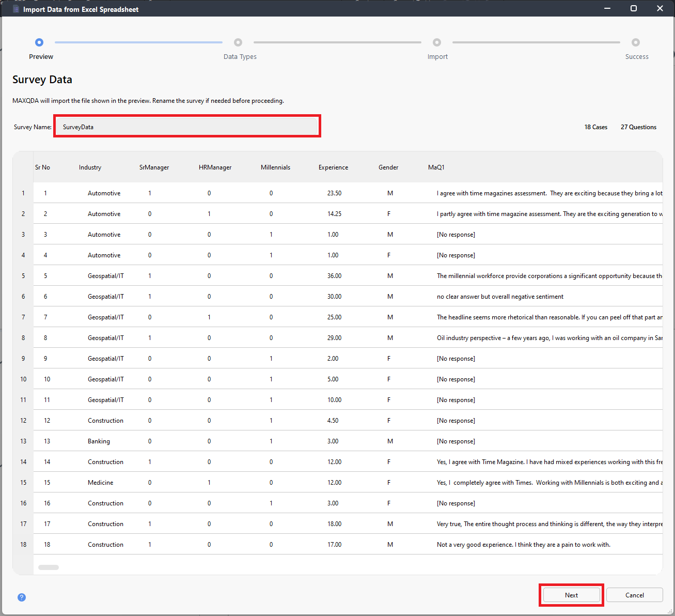Click the Millennials column header
This screenshot has width=675, height=616.
click(275, 167)
